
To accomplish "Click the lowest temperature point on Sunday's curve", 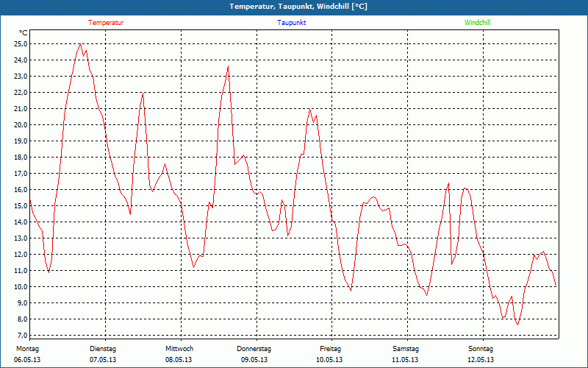I will click(518, 325).
